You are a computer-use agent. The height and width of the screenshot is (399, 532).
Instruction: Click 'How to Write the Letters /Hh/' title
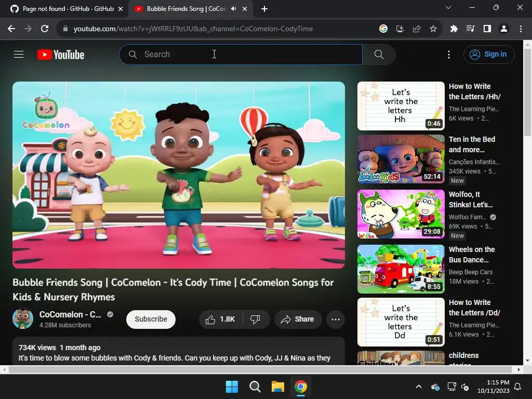coord(475,91)
